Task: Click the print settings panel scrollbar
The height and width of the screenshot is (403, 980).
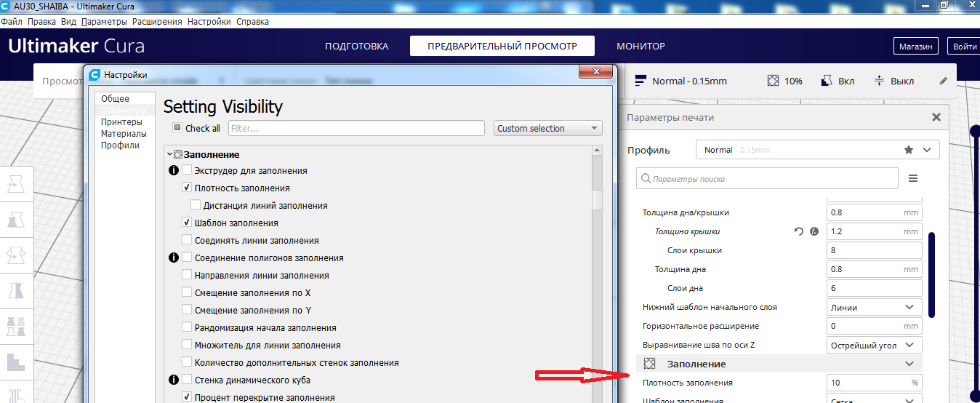Action: (x=932, y=275)
